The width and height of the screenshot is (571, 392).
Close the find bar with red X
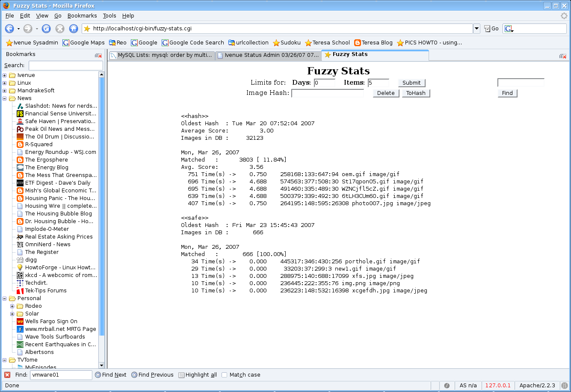[x=7, y=375]
